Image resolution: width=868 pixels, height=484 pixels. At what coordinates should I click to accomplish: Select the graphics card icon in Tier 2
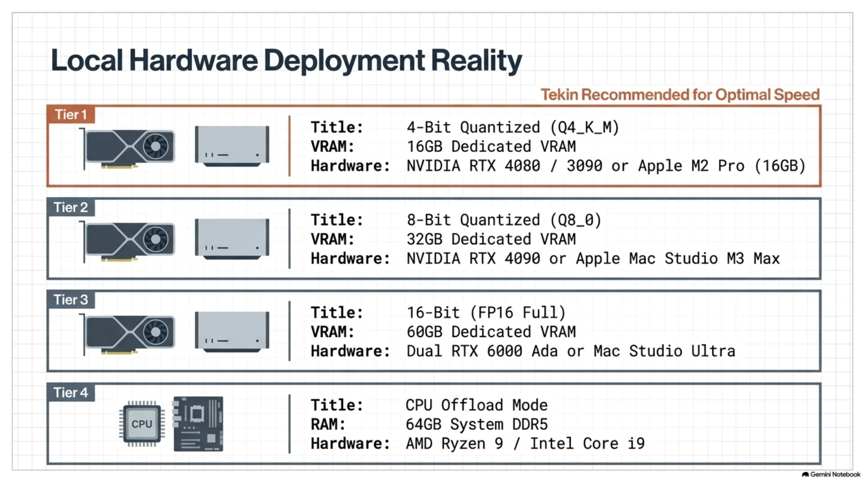coord(127,242)
